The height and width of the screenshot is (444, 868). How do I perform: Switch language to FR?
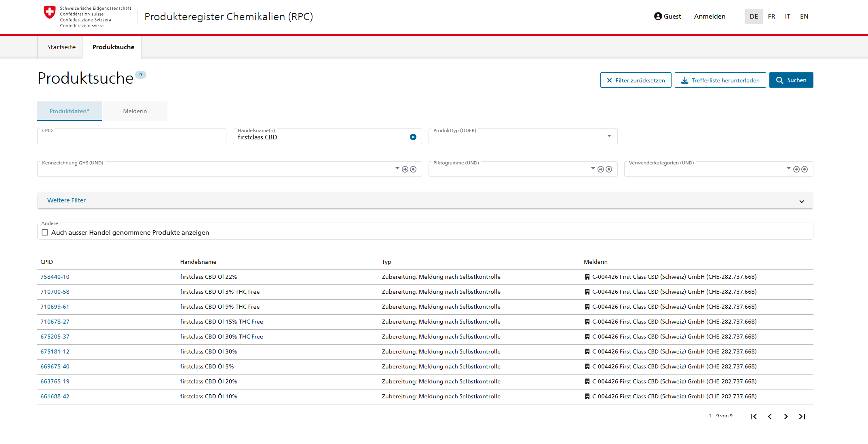[x=771, y=17]
